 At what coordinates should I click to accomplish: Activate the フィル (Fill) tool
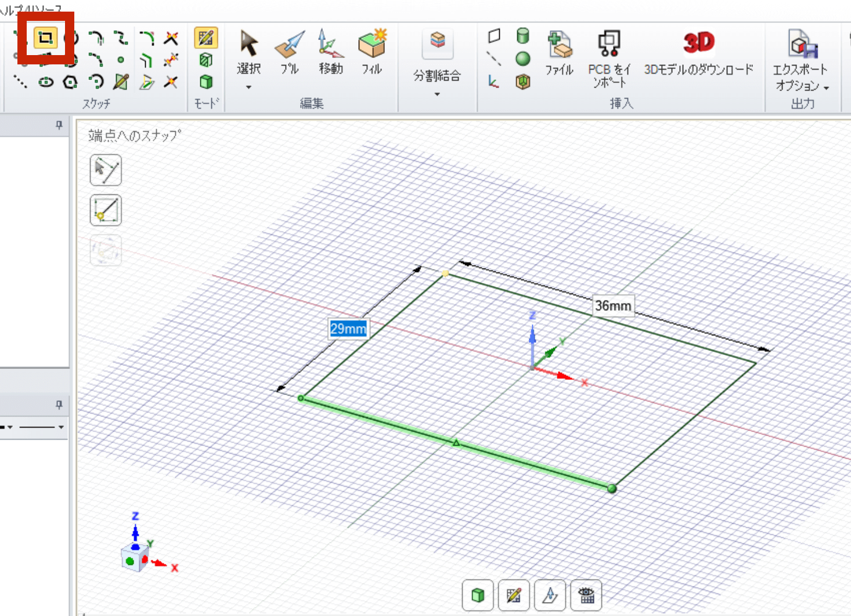point(372,52)
